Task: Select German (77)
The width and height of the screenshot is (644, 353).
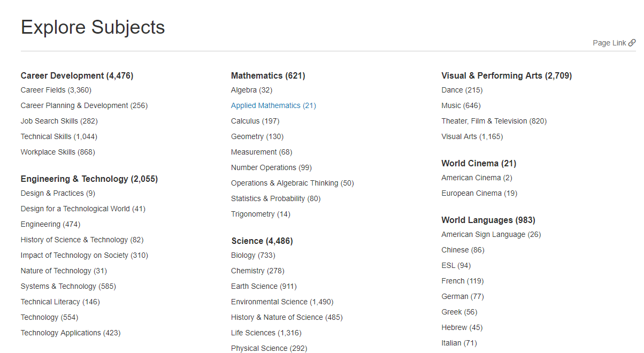Action: click(x=463, y=296)
